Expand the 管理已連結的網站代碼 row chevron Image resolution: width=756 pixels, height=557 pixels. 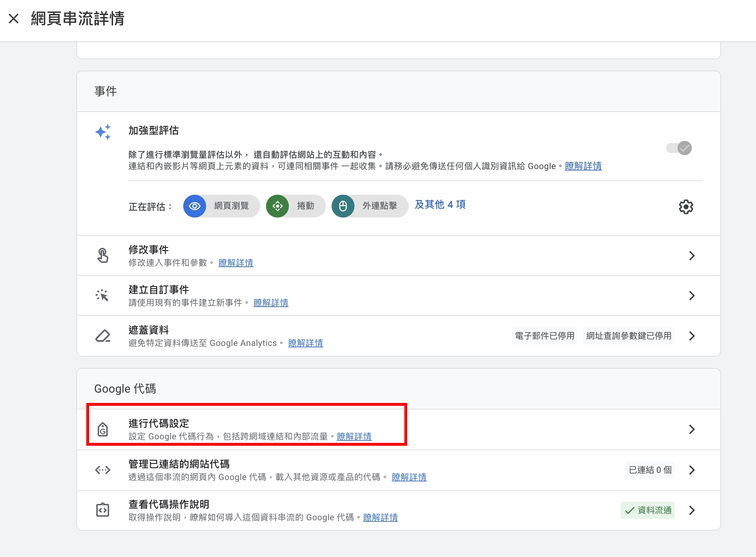(692, 470)
